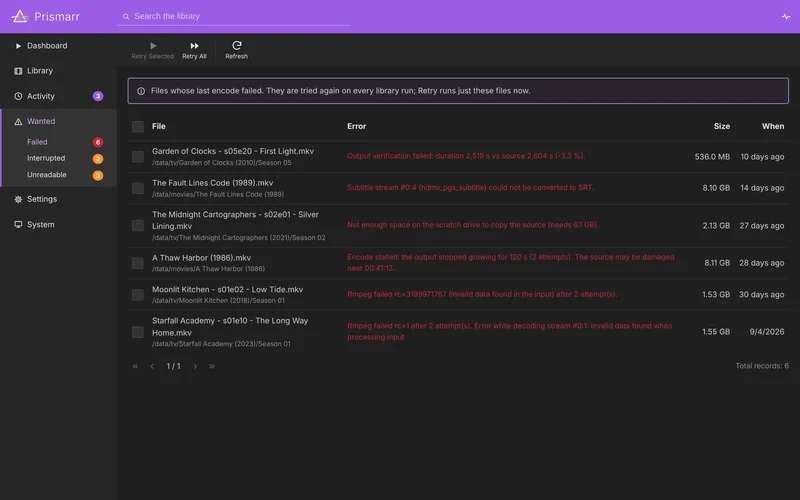Click the 536.0 MB size value
This screenshot has height=500, width=800.
point(712,157)
